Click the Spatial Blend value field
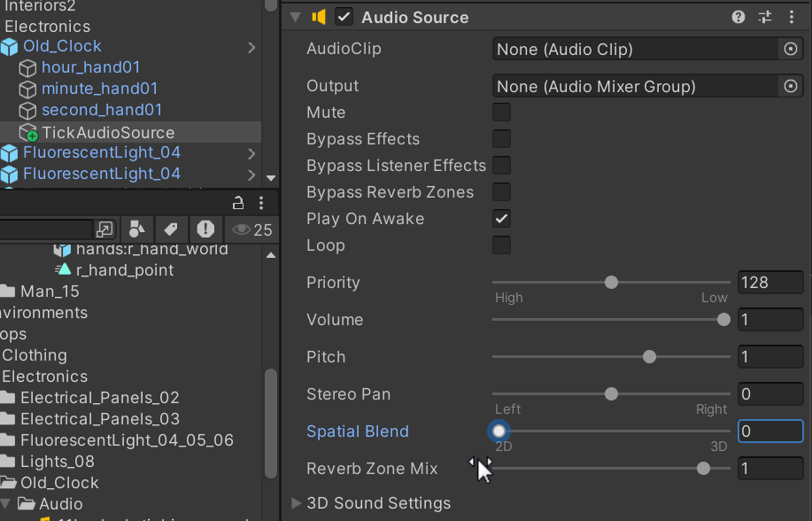Viewport: 812px width, 521px height. [770, 431]
